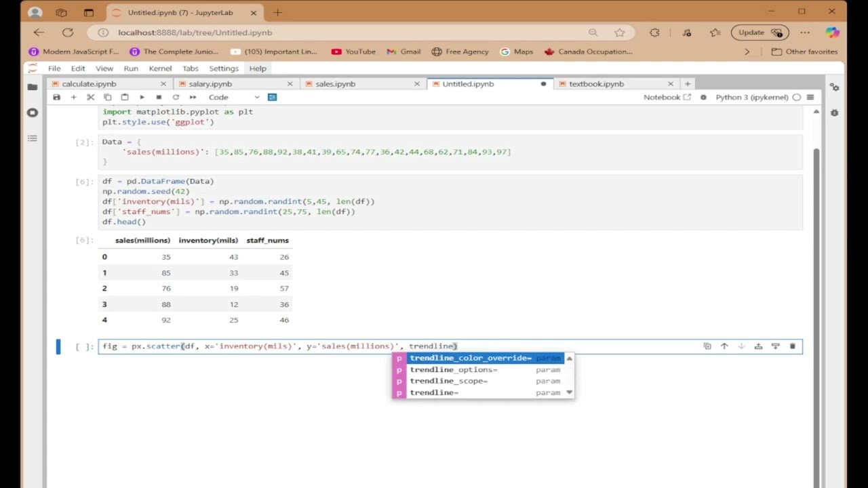
Task: Open the View menu
Action: (104, 68)
